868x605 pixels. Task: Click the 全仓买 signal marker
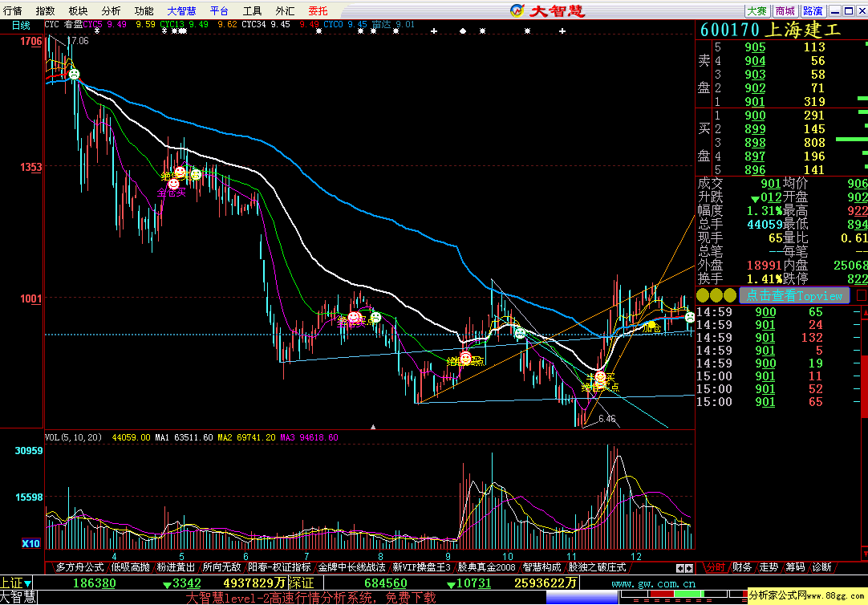point(172,193)
